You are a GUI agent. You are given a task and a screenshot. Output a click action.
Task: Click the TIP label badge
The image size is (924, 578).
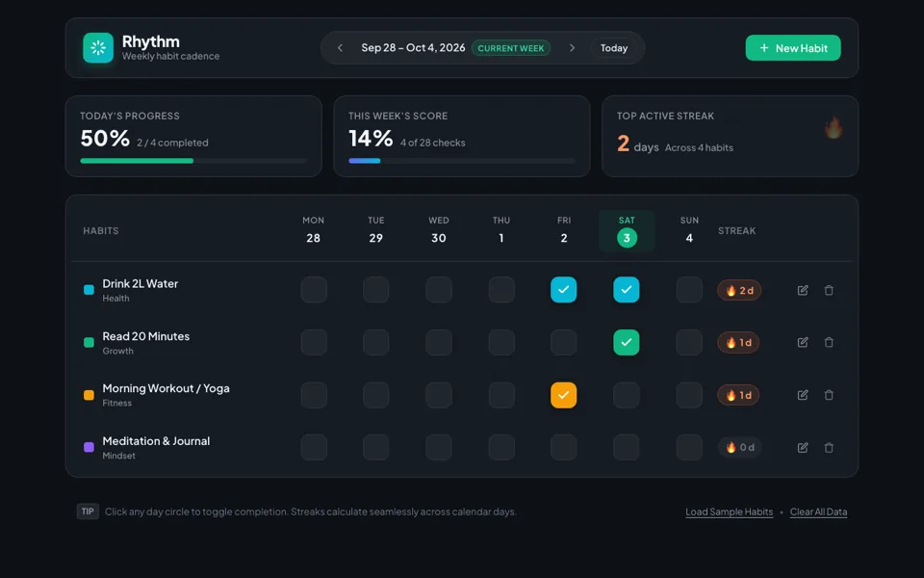click(x=88, y=512)
